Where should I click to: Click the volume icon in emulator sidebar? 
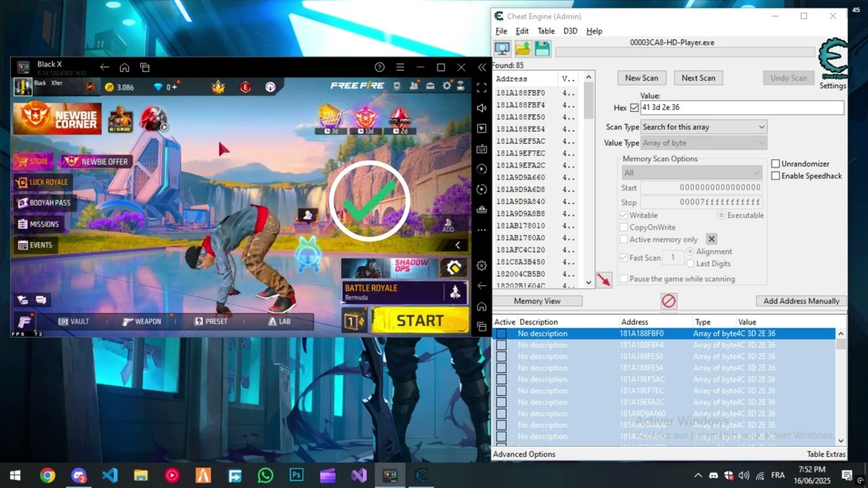[x=481, y=108]
